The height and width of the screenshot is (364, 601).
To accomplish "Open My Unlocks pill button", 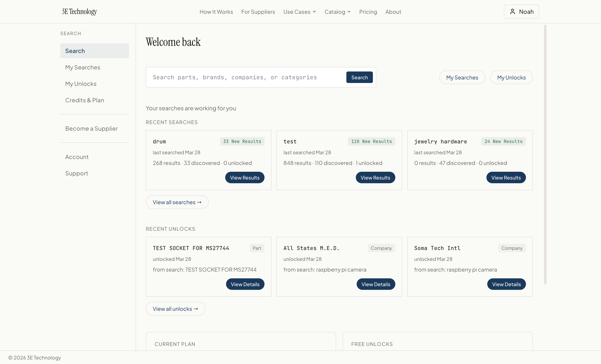I will [x=511, y=77].
